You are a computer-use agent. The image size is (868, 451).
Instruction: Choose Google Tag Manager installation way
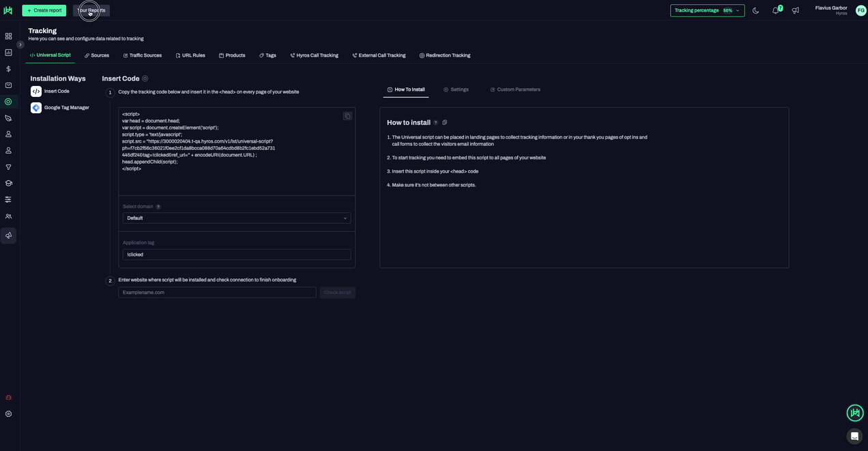click(60, 108)
